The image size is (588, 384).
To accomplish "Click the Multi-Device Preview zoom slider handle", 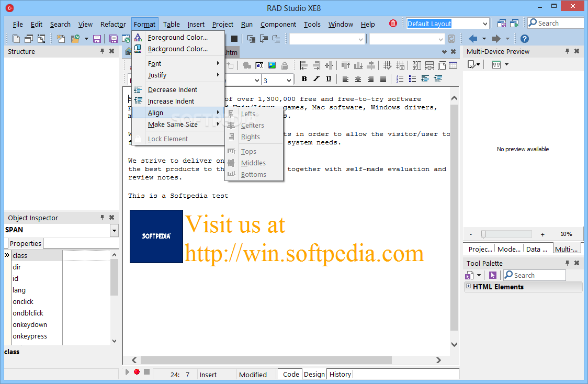I will 484,234.
